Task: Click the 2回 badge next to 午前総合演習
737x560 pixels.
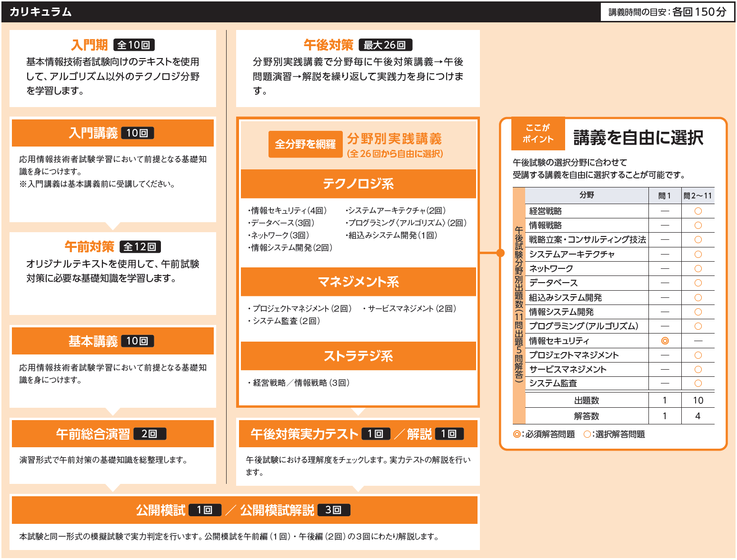Action: 149,434
